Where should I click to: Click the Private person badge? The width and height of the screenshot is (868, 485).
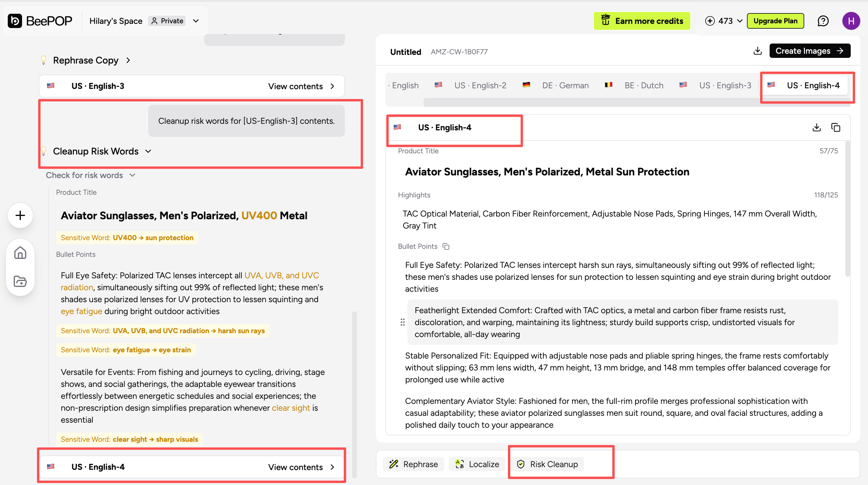pos(168,21)
